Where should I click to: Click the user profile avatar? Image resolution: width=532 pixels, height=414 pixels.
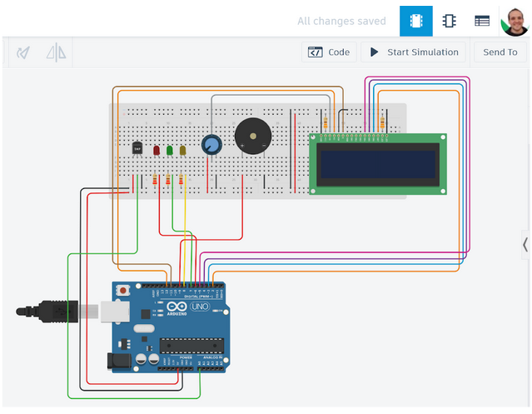(x=515, y=21)
